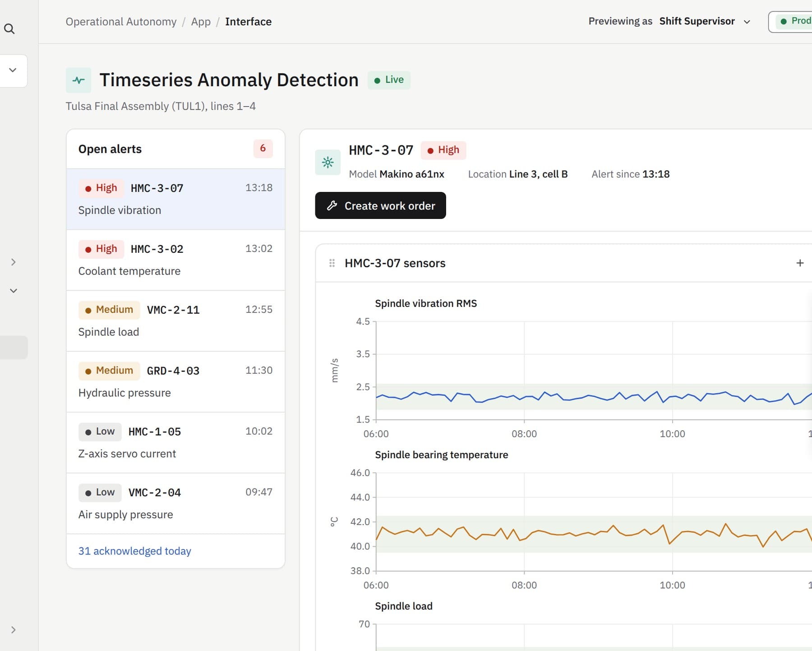Click the 13:02 timestamp on HMC-3-02
The image size is (812, 651).
click(259, 248)
